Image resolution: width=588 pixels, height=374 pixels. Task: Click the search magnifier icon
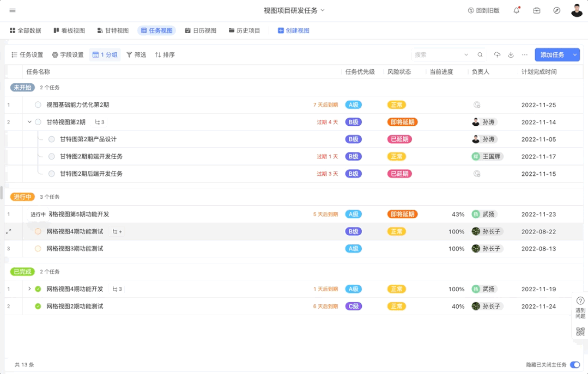(480, 55)
